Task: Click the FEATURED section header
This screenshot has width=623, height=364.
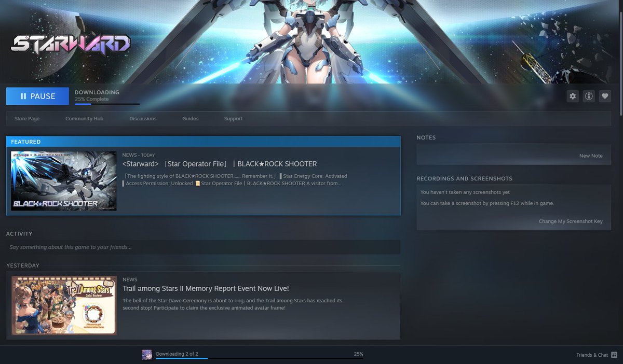Action: pos(203,142)
